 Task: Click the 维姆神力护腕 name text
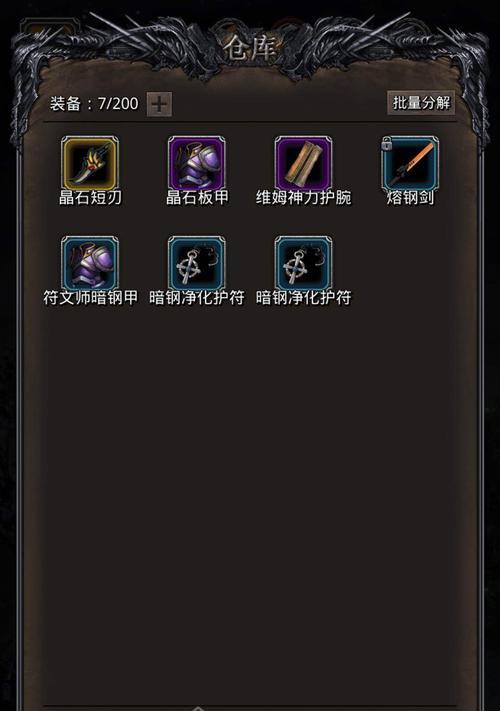point(303,198)
